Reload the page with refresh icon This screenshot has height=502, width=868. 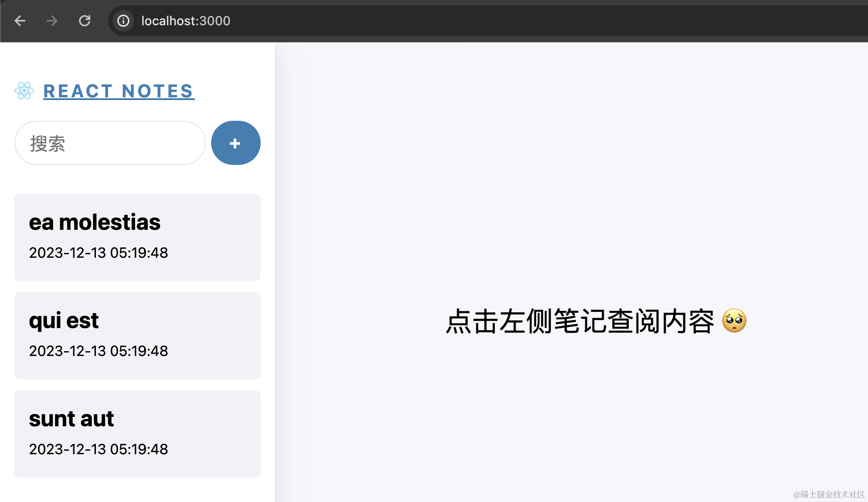click(x=85, y=21)
